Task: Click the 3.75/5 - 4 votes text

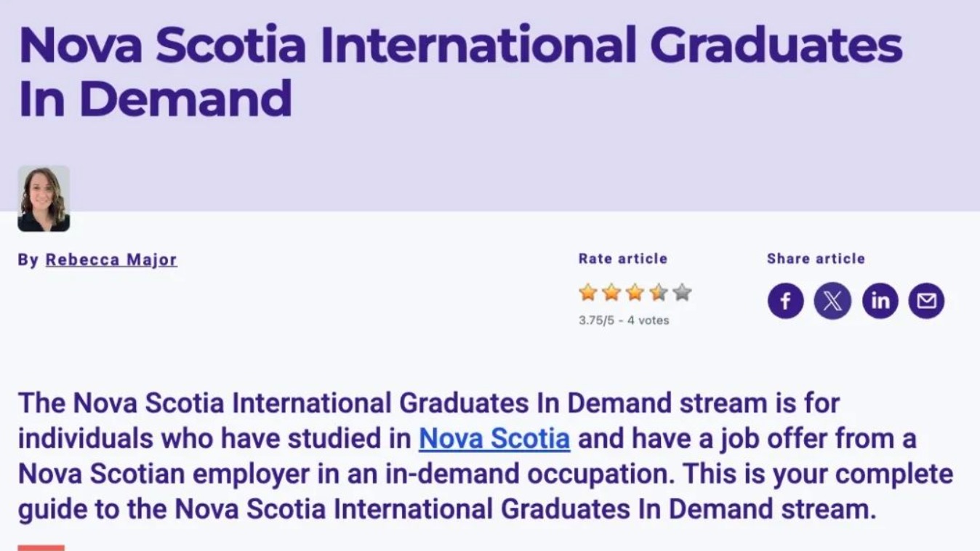Action: click(624, 320)
